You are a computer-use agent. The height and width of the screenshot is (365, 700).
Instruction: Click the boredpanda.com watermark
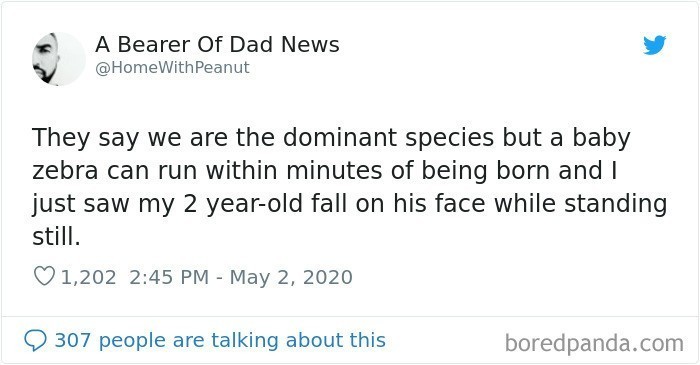[x=594, y=344]
